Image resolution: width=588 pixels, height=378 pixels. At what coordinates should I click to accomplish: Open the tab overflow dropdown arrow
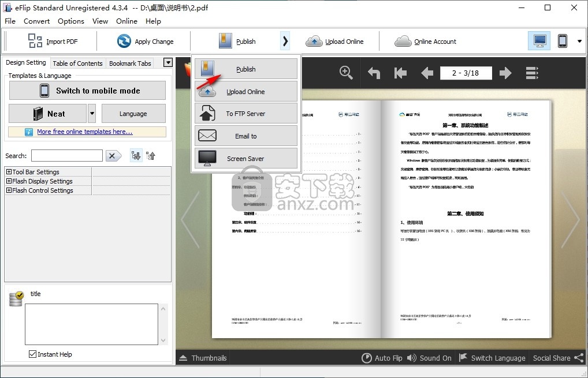[x=168, y=62]
